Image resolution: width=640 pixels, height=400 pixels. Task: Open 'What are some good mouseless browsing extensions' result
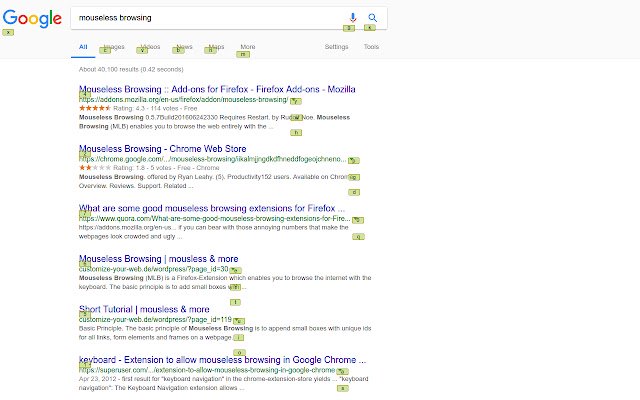(x=212, y=209)
